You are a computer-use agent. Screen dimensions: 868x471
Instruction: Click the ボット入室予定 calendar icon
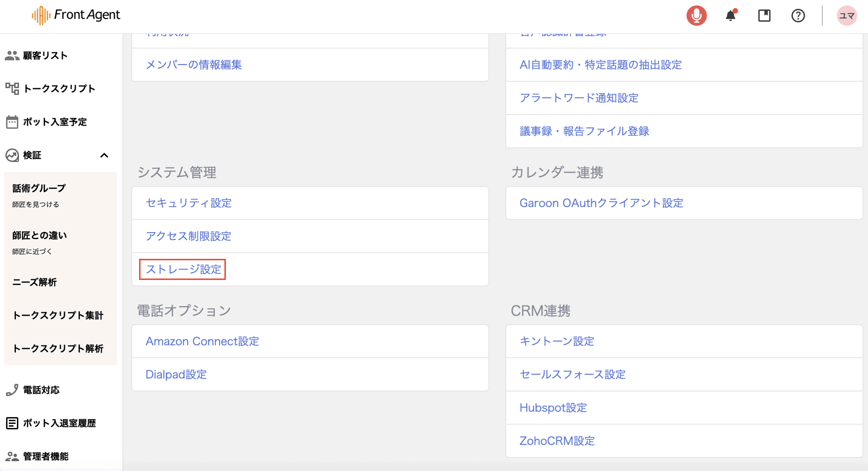[x=12, y=122]
